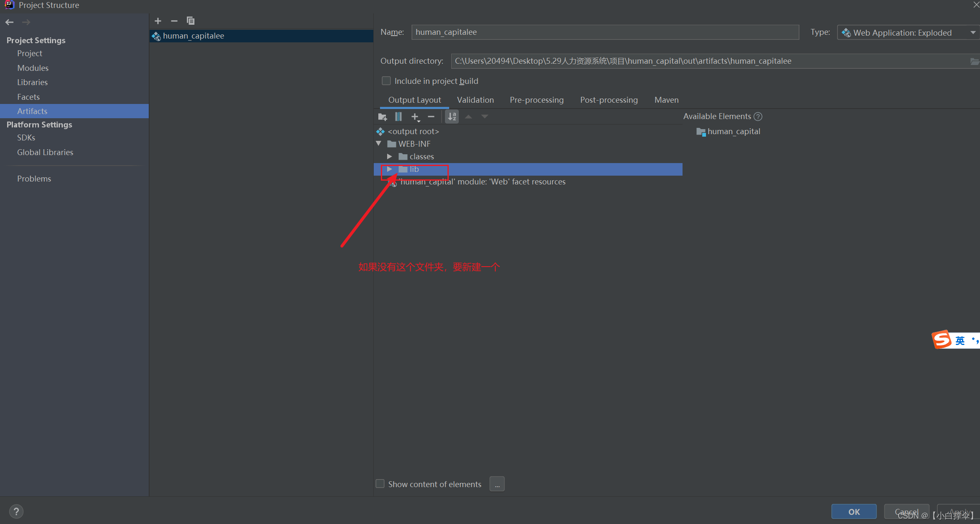Expand the lib folder
Image resolution: width=980 pixels, height=524 pixels.
coord(390,169)
